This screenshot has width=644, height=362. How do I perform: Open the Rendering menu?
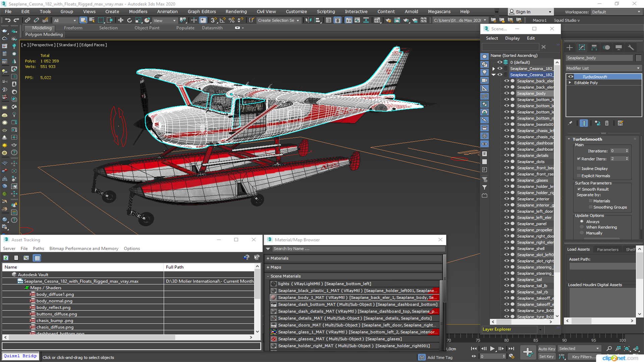click(236, 11)
